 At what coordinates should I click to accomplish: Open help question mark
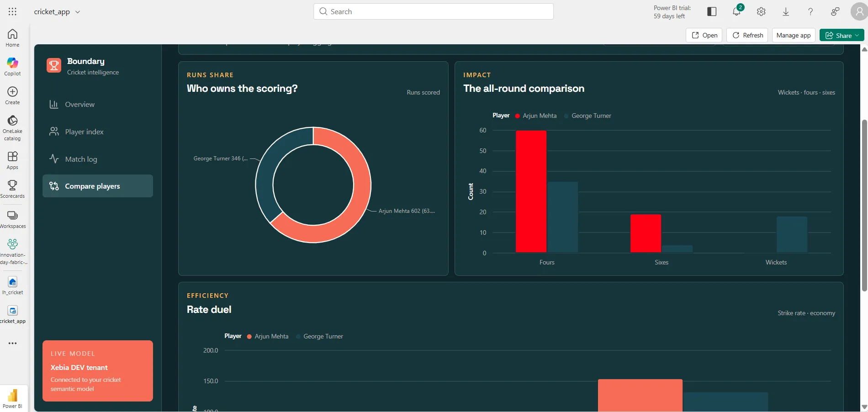tap(810, 12)
